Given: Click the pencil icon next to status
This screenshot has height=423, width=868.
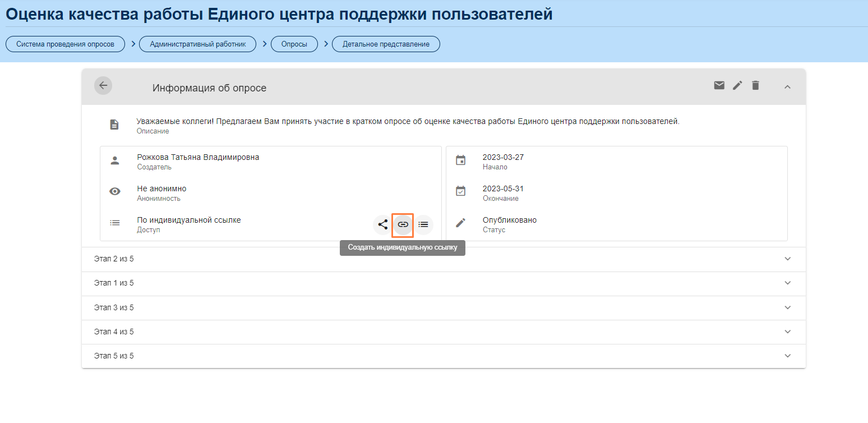Looking at the screenshot, I should (x=460, y=223).
